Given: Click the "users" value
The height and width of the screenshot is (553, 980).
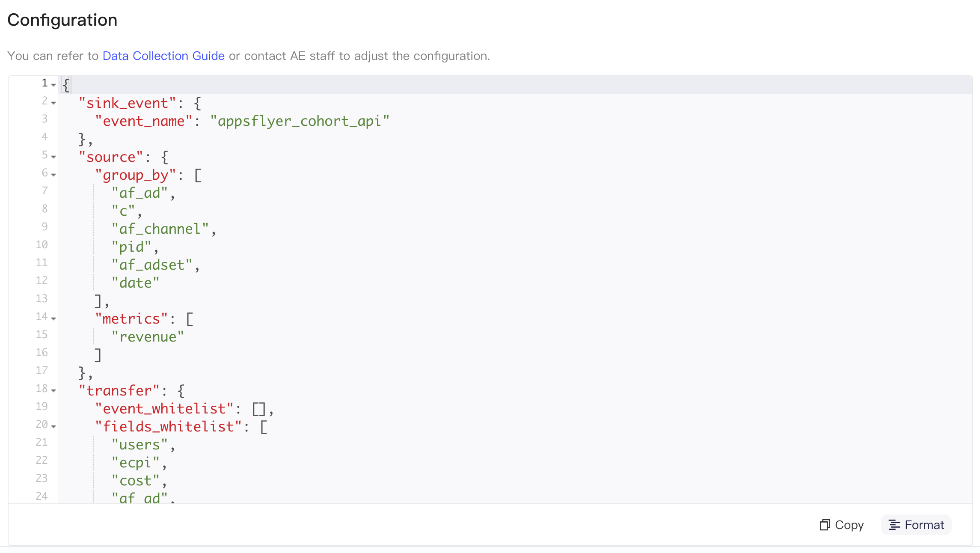Looking at the screenshot, I should (x=140, y=445).
